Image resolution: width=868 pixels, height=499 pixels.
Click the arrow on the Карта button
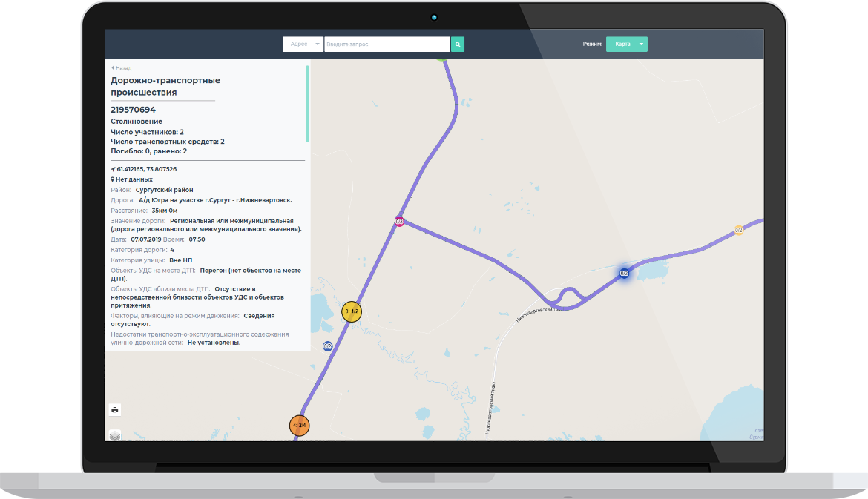point(641,44)
